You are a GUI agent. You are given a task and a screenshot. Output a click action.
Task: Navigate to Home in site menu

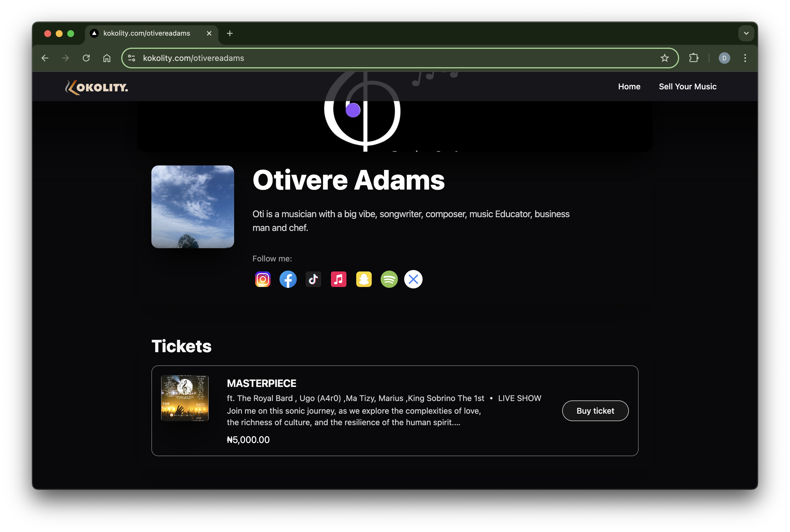pyautogui.click(x=629, y=86)
